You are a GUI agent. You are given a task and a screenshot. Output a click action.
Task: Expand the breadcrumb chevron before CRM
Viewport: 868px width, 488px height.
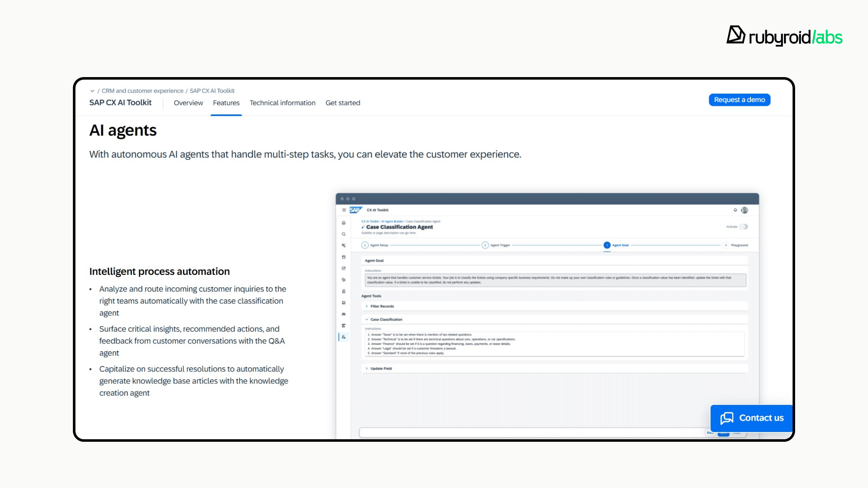[x=92, y=91]
